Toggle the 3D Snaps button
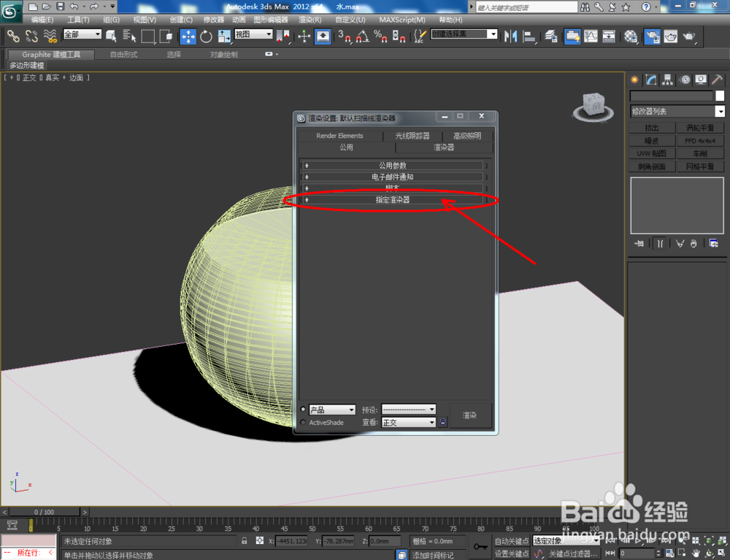This screenshot has width=730, height=560. click(x=344, y=36)
